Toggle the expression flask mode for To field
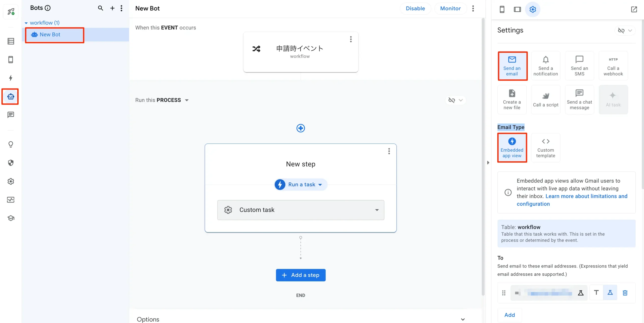 click(610, 293)
